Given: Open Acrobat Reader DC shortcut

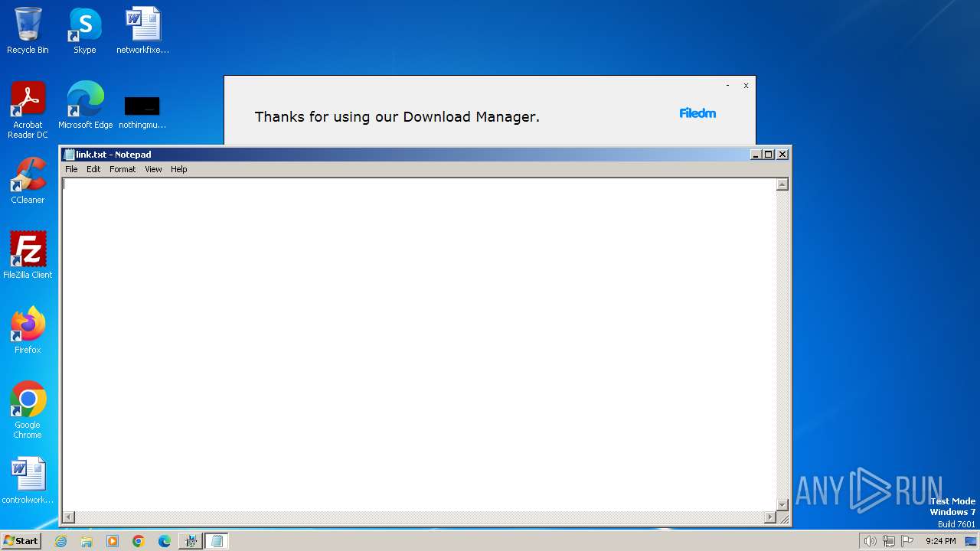Looking at the screenshot, I should coord(28,110).
